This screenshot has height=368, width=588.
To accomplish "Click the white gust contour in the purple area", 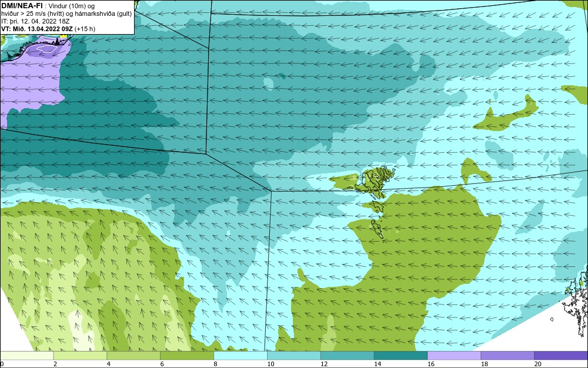I will pos(47,49).
